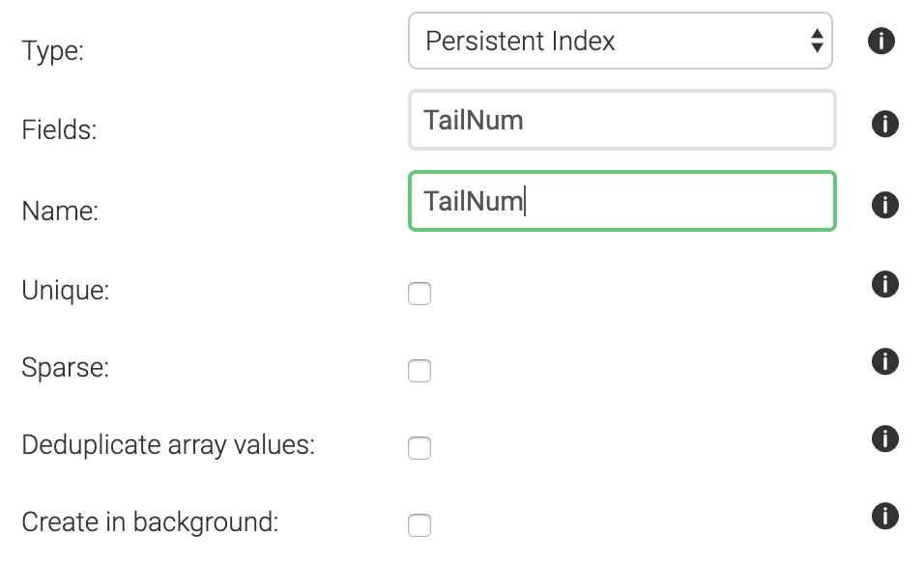Open the Persistent Index type dropdown
Viewport: 924px width, 564px height.
pyautogui.click(x=620, y=41)
